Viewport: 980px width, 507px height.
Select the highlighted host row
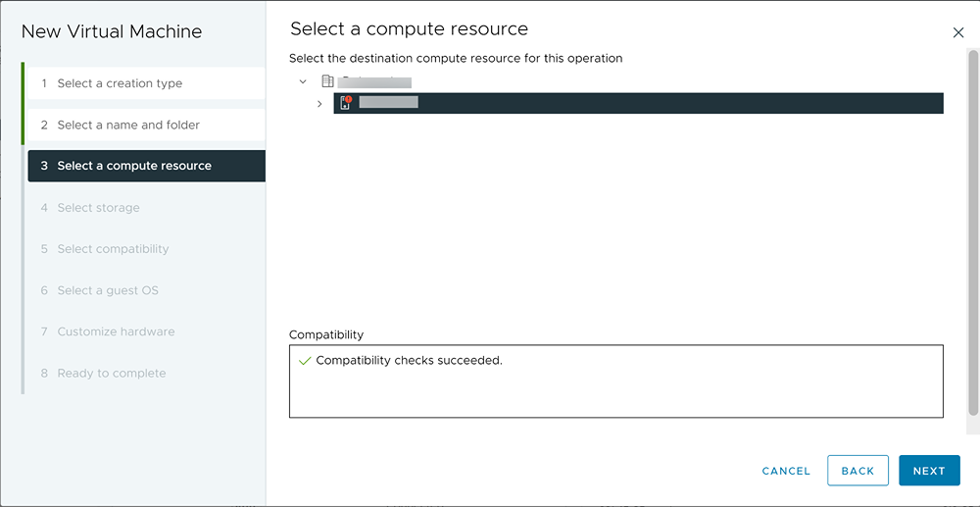(x=637, y=103)
